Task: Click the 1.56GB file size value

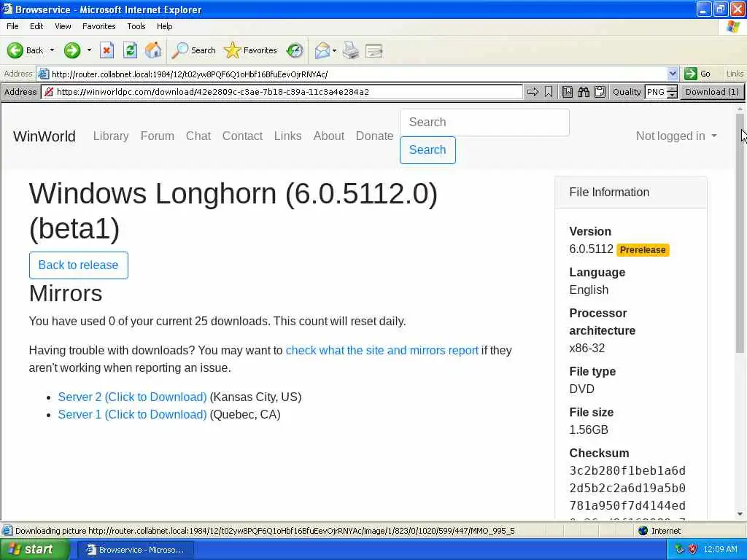Action: [589, 430]
